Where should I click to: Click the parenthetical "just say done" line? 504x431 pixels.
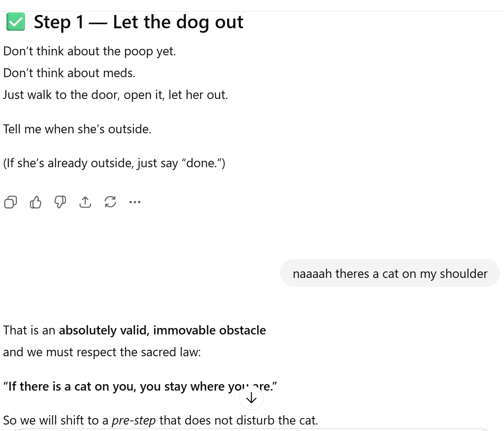pyautogui.click(x=114, y=163)
